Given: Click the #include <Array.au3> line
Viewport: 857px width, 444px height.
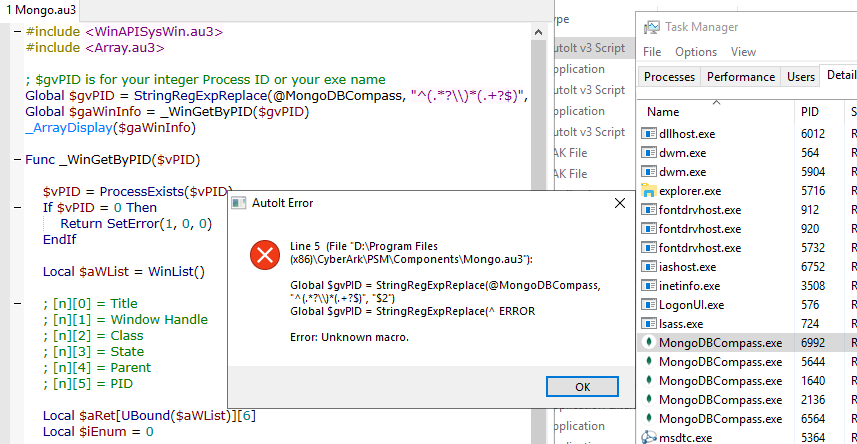Looking at the screenshot, I should tap(95, 48).
